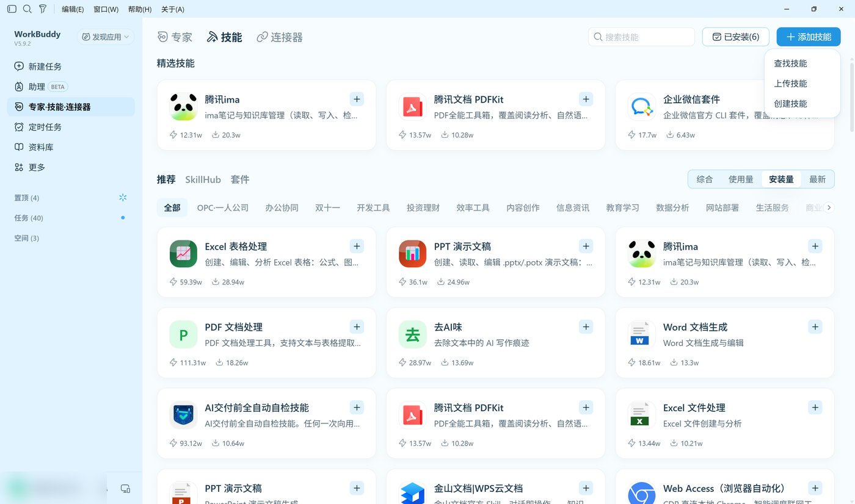Switch to the 连接器 tab
Viewport: 855px width, 504px height.
280,37
